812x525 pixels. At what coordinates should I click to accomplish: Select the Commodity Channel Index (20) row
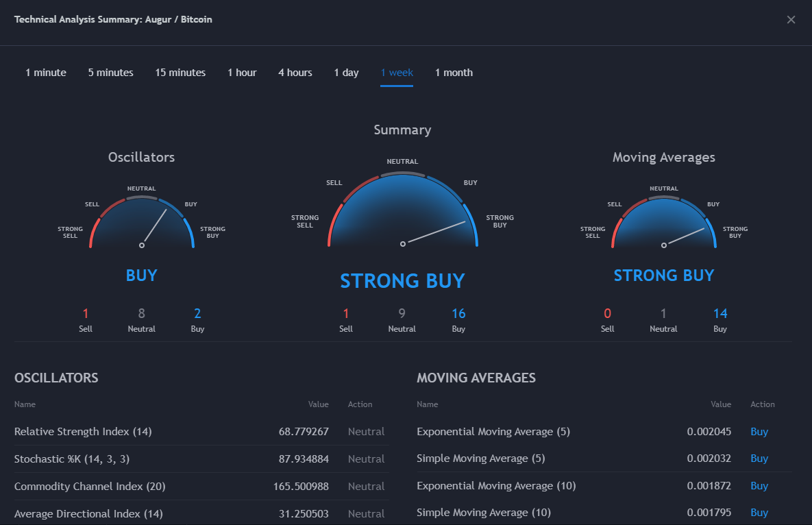[x=202, y=487]
